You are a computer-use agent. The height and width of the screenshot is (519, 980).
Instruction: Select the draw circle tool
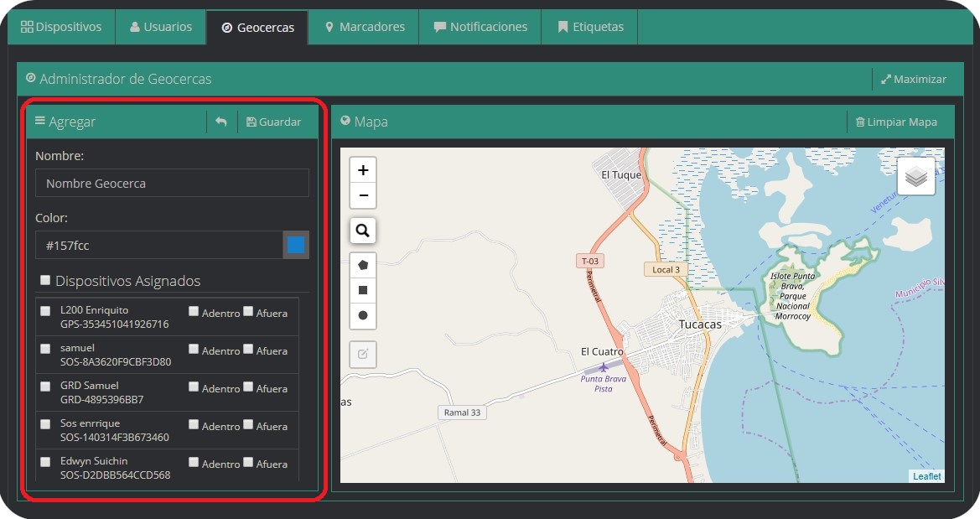click(x=362, y=315)
